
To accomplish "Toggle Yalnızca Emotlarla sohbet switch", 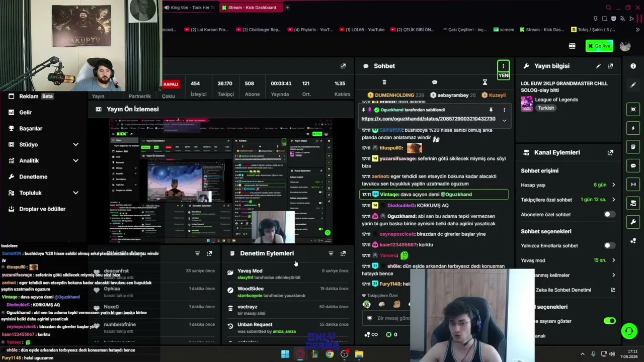I will [609, 245].
